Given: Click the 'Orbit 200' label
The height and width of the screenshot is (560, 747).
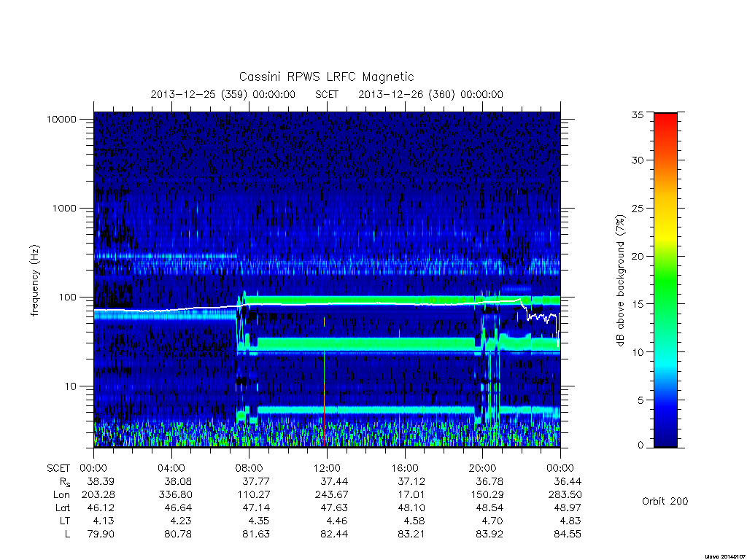Looking at the screenshot, I should click(665, 502).
